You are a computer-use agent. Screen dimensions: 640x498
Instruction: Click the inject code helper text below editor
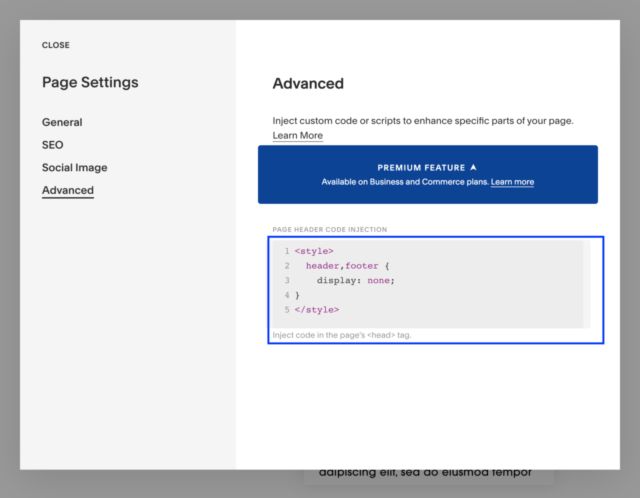[x=342, y=335]
